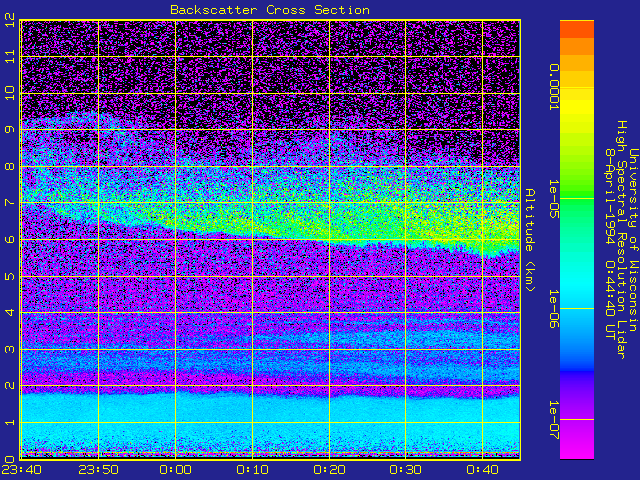Click the 0:00 time axis label
This screenshot has width=640, height=480.
click(x=176, y=470)
